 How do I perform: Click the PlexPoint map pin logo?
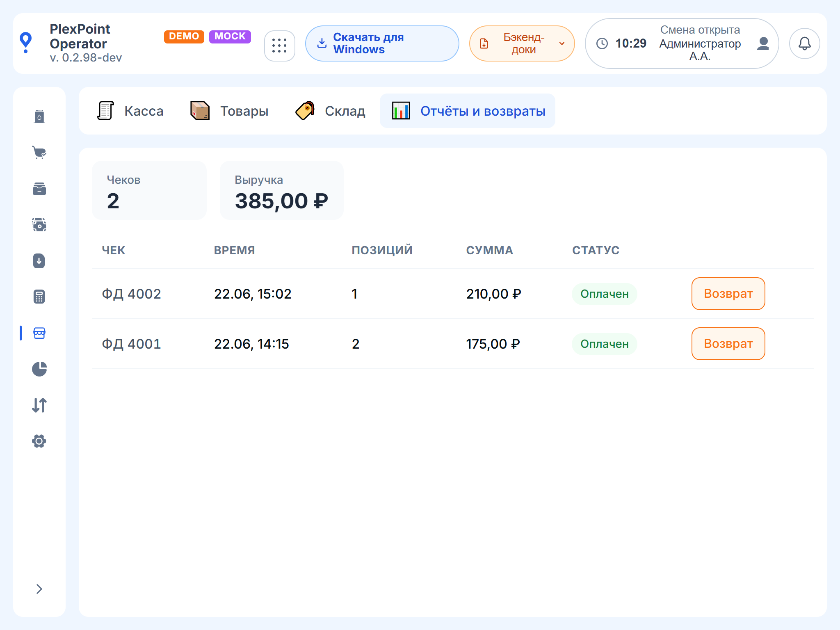26,43
